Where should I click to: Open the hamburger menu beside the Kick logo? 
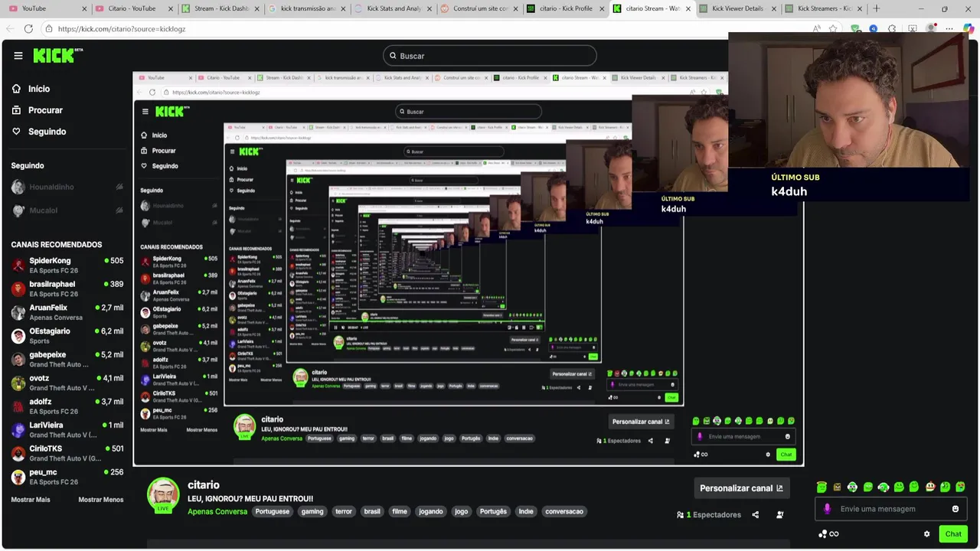pos(18,55)
